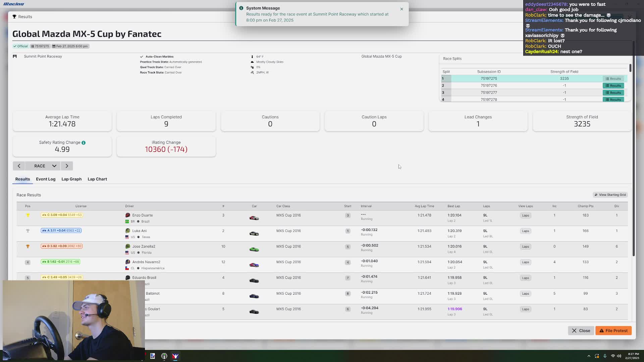The height and width of the screenshot is (362, 644).
Task: Click Andrés Navarro2's helmet icon
Action: coord(127,262)
